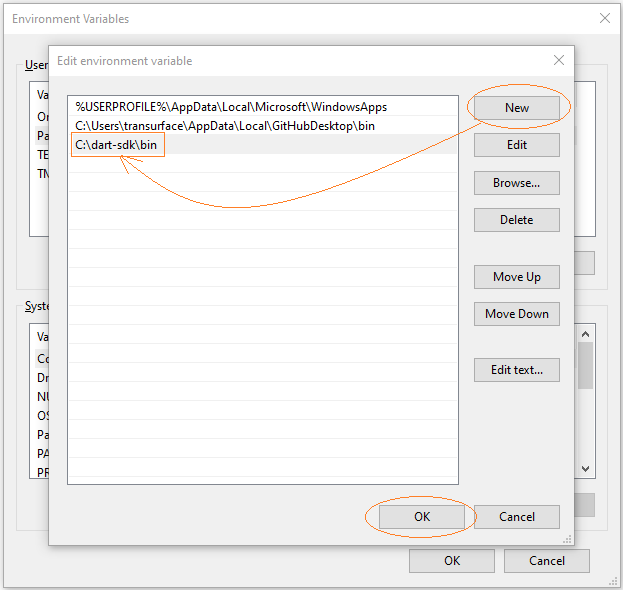Click Cancel in the Environment Variables window

547,561
